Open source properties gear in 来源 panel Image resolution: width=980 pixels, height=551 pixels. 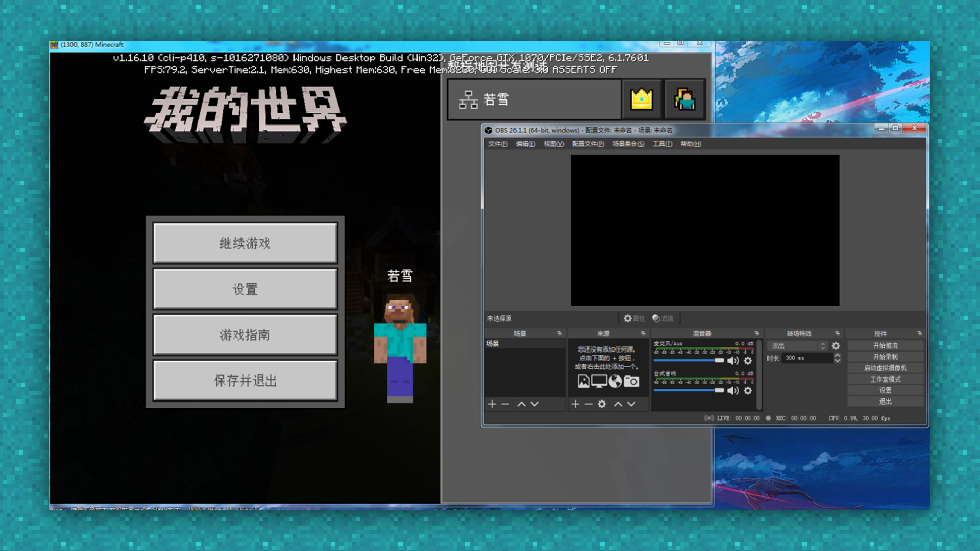tap(602, 404)
